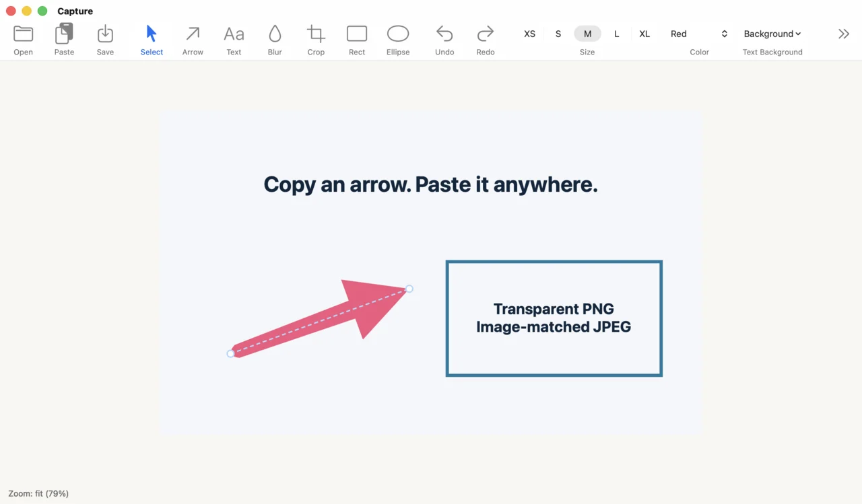862x504 pixels.
Task: Select the Rect shape tool
Action: (357, 40)
